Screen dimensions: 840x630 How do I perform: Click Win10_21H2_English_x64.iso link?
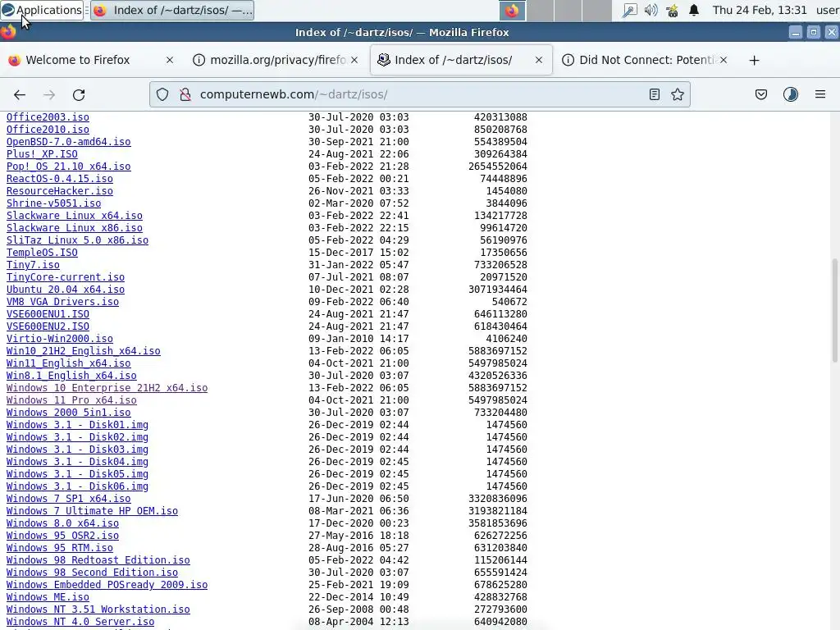pos(83,351)
